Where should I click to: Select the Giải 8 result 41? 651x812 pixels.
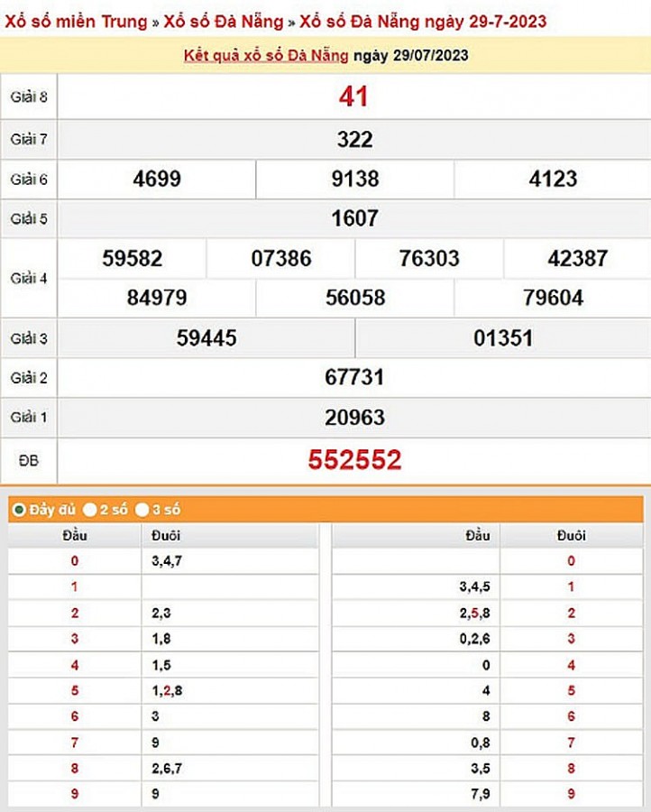point(353,97)
